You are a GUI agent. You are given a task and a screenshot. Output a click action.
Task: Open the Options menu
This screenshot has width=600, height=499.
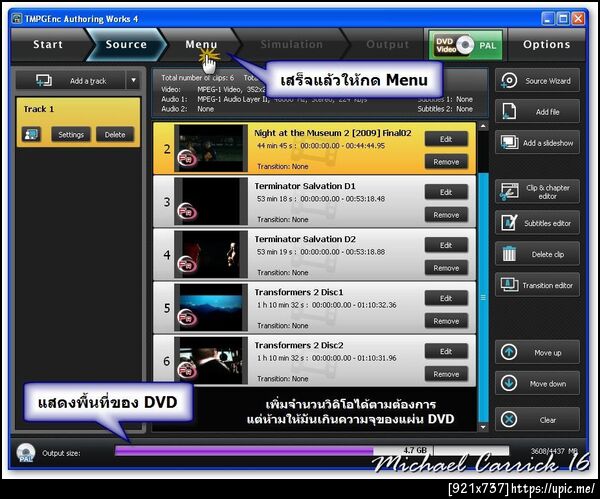pyautogui.click(x=546, y=44)
